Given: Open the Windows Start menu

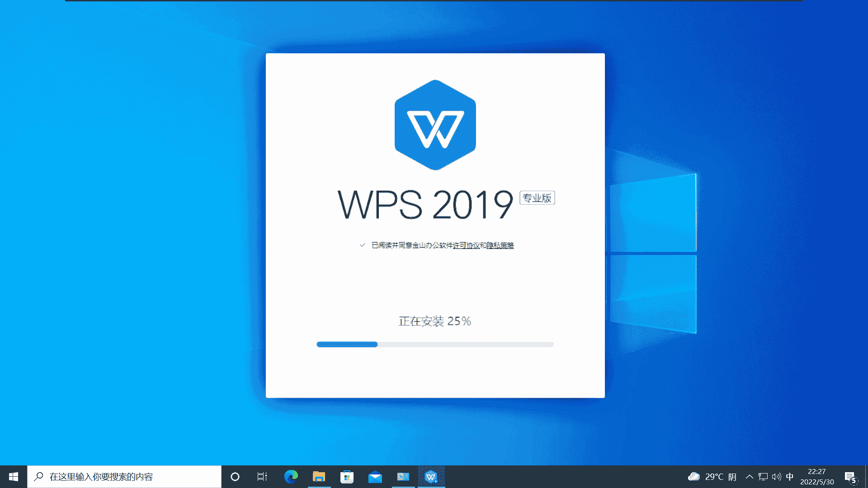Looking at the screenshot, I should (x=14, y=477).
